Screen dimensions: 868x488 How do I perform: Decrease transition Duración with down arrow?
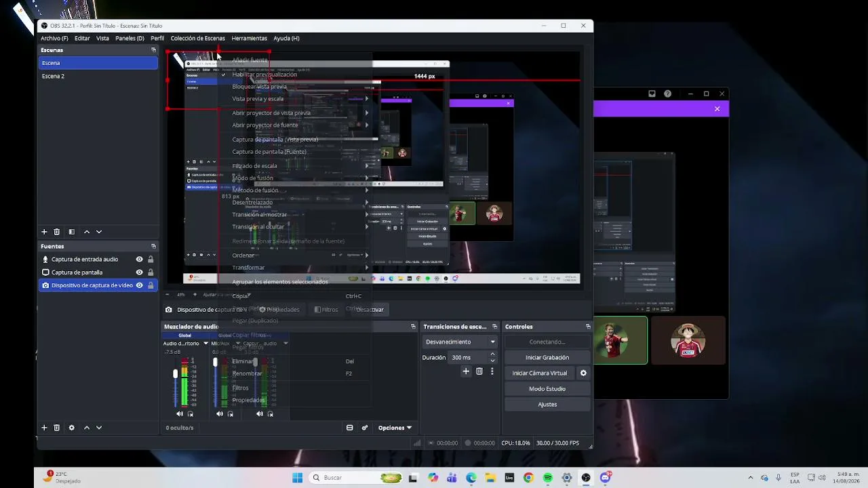[492, 361]
